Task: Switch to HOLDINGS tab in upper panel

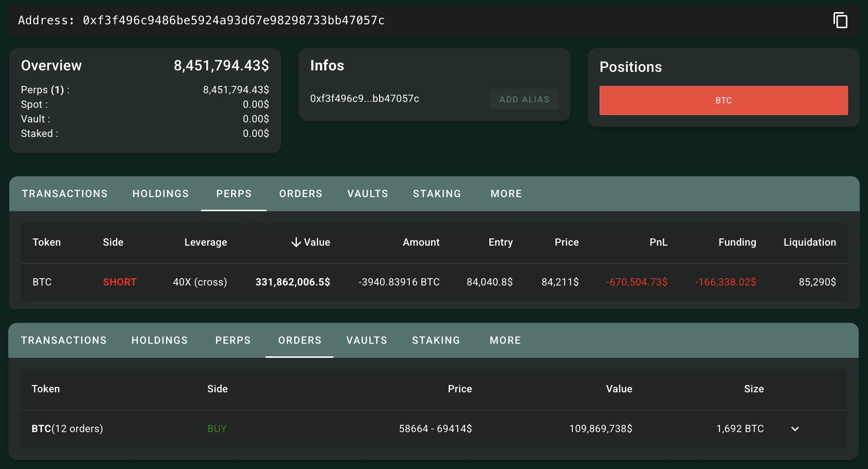Action: point(161,194)
